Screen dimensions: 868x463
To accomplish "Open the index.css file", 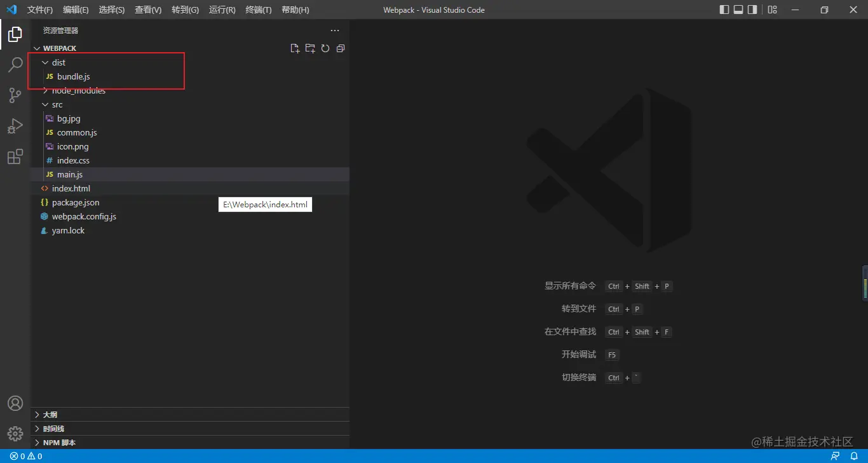I will [190, 160].
